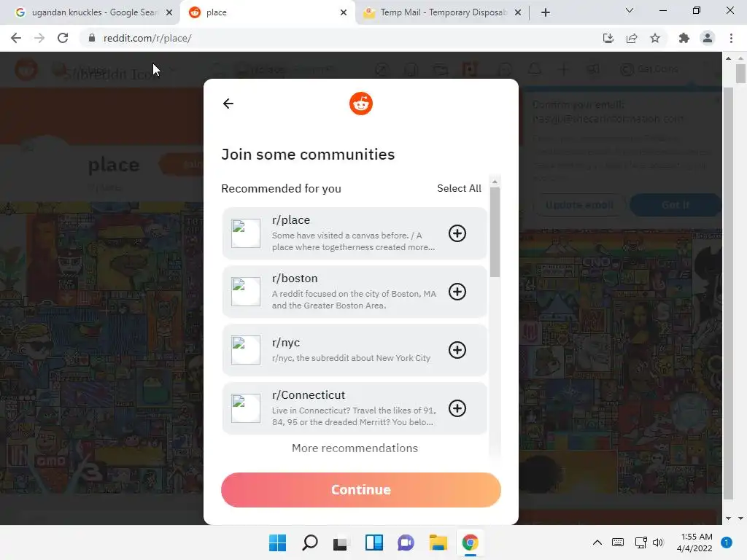Bookmark this page with the star icon
Screen dimensions: 747x560
(x=655, y=38)
